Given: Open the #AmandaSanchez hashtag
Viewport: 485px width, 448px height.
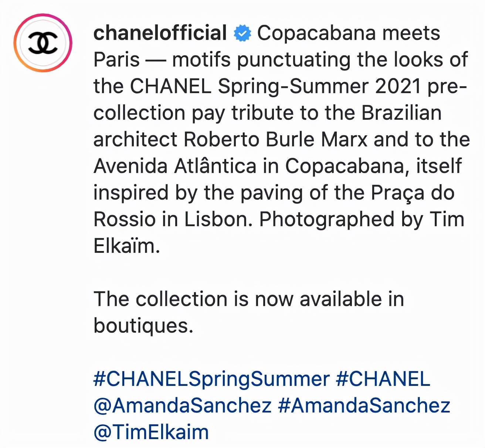Looking at the screenshot, I should click(x=364, y=406).
